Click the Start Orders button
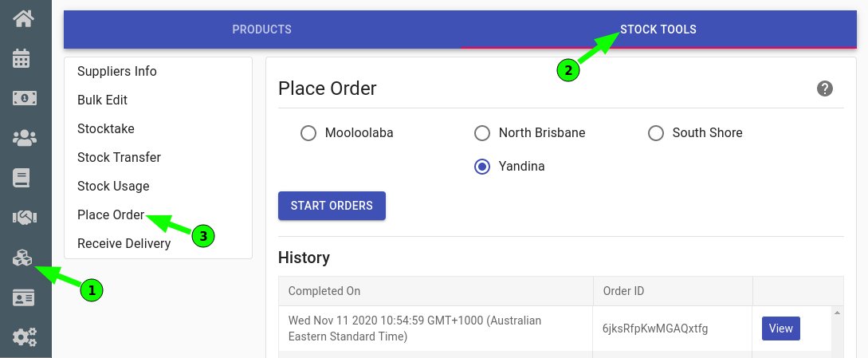The width and height of the screenshot is (868, 358). tap(332, 206)
